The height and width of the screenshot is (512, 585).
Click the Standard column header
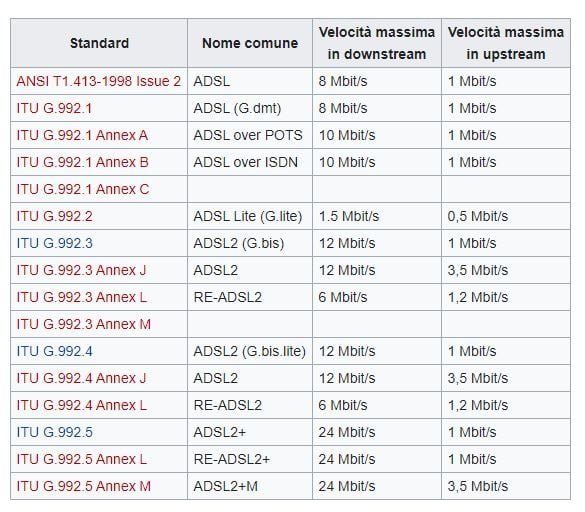pos(99,43)
